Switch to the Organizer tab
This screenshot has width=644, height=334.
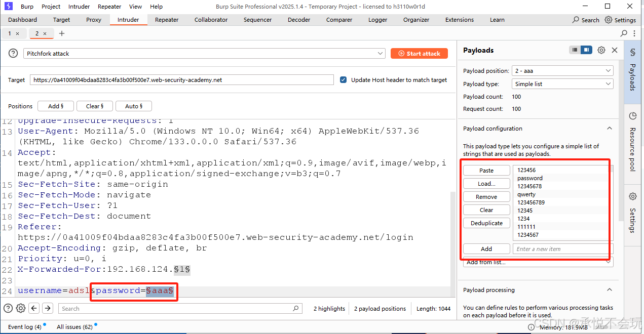(x=416, y=20)
